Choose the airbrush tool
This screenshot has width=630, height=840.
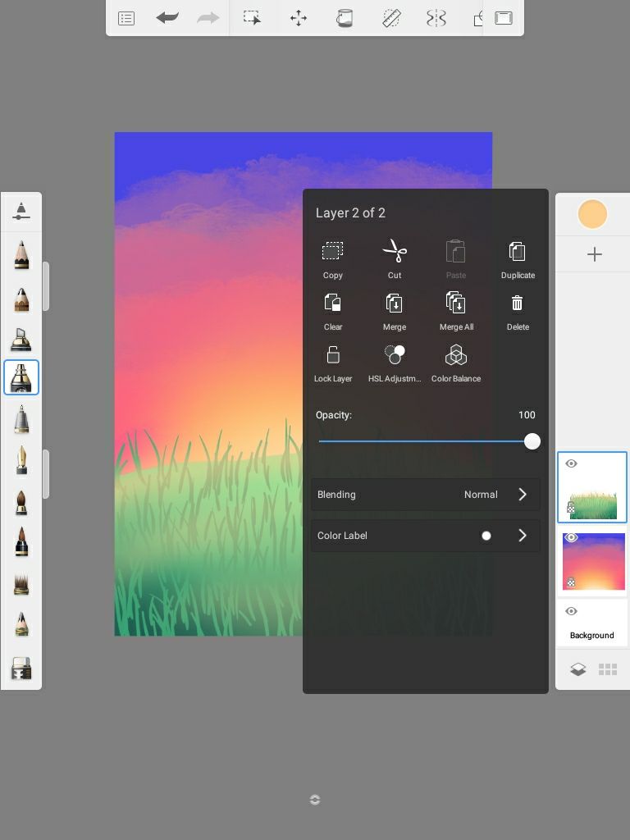(21, 418)
